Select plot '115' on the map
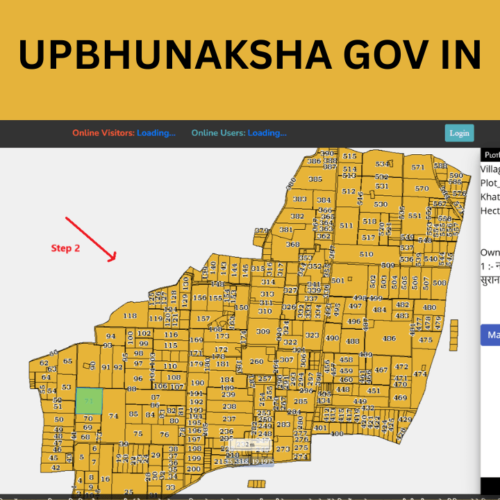This screenshot has height=500, width=500. pyautogui.click(x=170, y=345)
